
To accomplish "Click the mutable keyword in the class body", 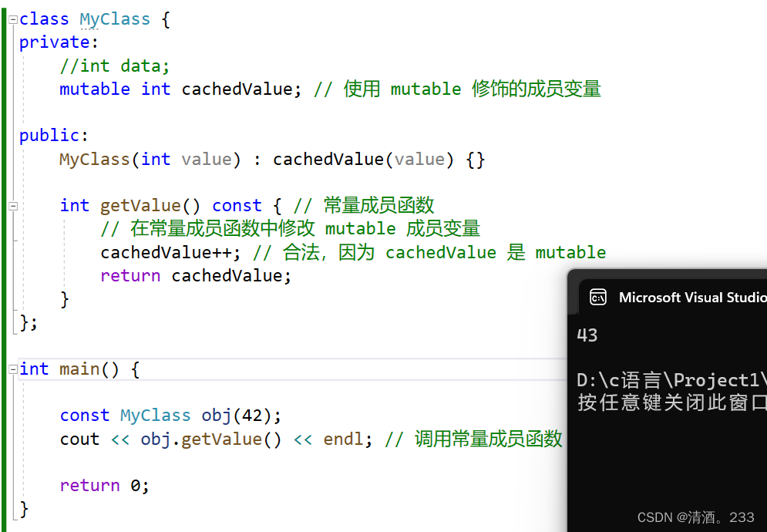I will click(x=94, y=89).
